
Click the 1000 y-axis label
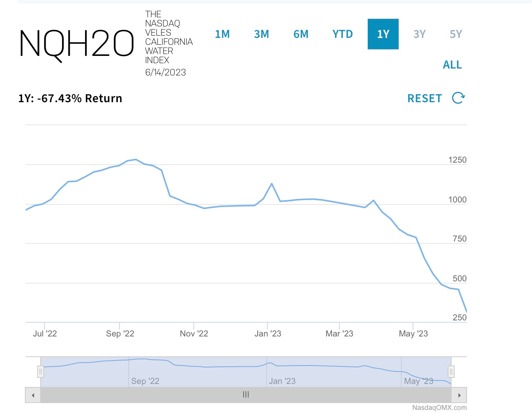pyautogui.click(x=457, y=200)
